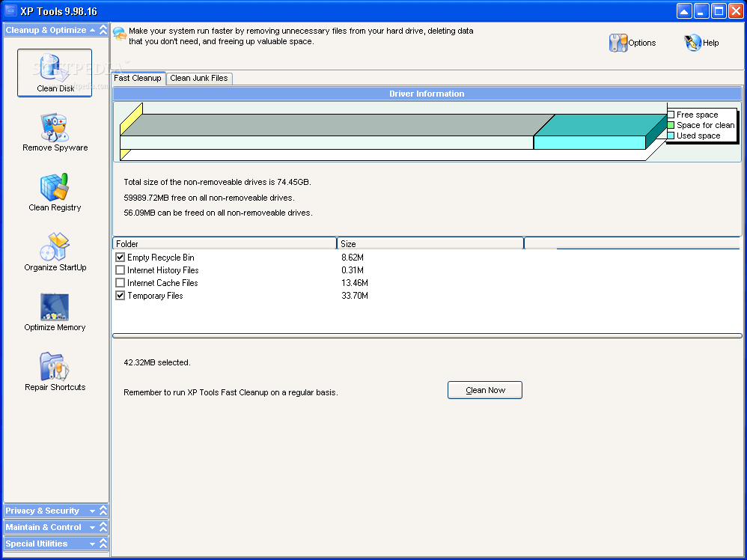The image size is (747, 560).
Task: Click the cyan used-space bar in chart
Action: pyautogui.click(x=589, y=142)
